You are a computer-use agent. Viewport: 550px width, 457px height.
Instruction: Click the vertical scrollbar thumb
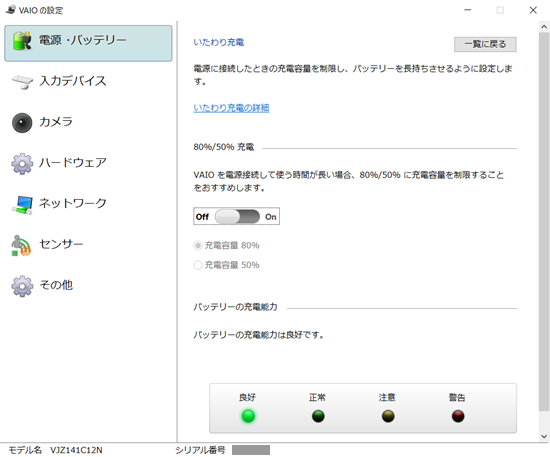(544, 222)
